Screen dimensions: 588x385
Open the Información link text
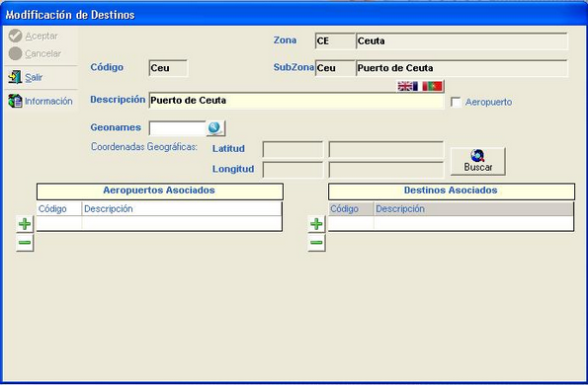tap(48, 101)
